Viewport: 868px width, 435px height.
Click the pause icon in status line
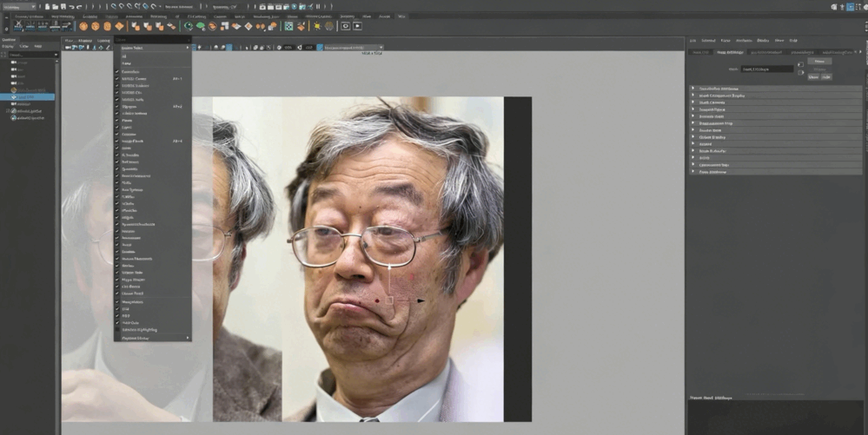pyautogui.click(x=318, y=7)
